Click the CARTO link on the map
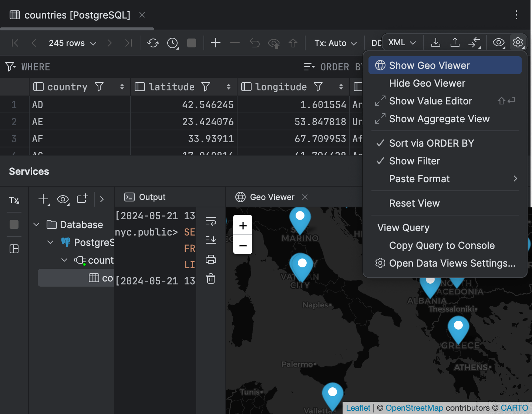The width and height of the screenshot is (532, 414). pos(515,408)
